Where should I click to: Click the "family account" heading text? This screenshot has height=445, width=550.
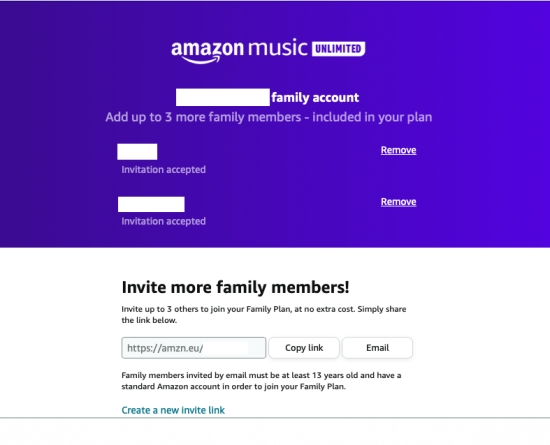pos(315,97)
